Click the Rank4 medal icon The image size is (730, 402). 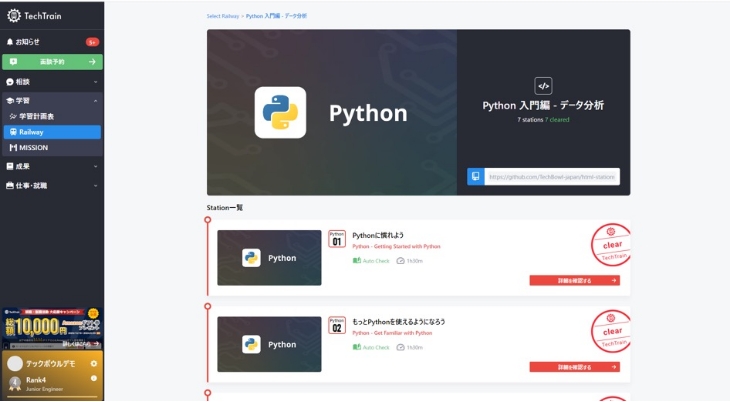click(x=15, y=383)
